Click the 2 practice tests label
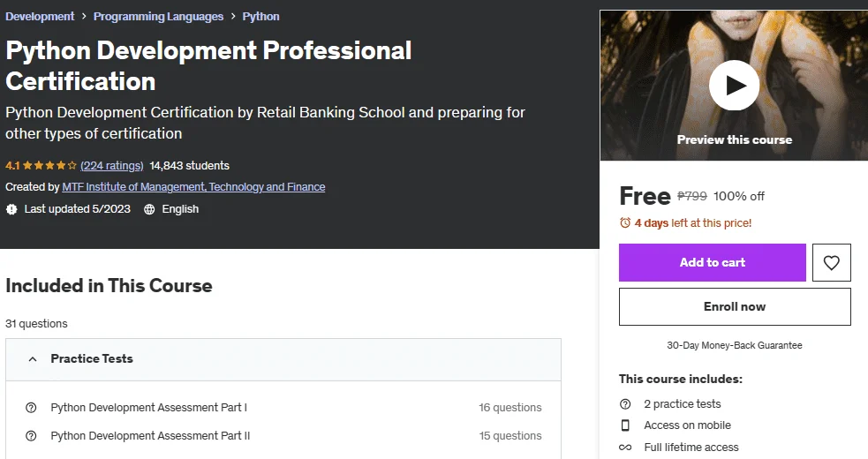The image size is (868, 459). pyautogui.click(x=683, y=404)
